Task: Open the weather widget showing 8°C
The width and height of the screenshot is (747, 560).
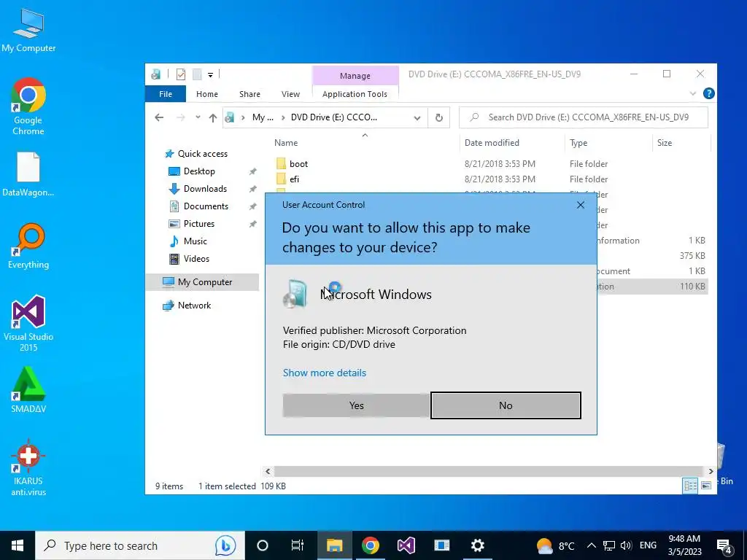Action: 555,545
